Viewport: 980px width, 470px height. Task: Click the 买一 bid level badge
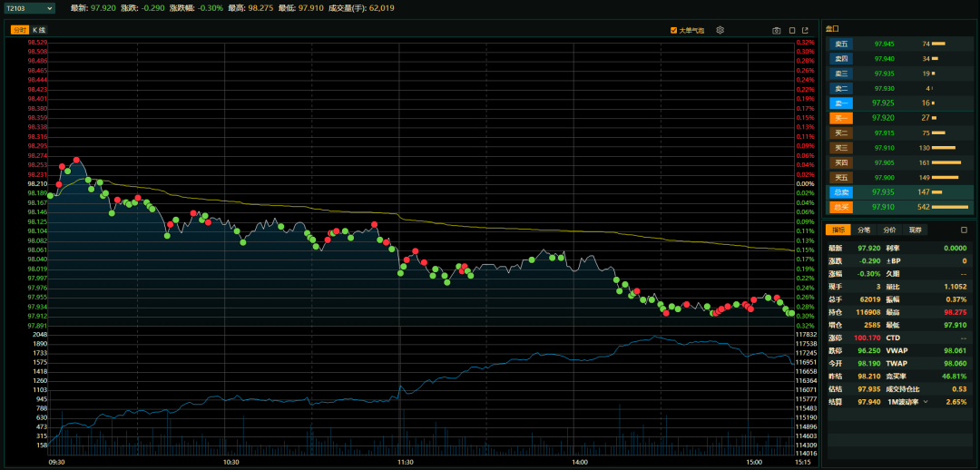841,118
